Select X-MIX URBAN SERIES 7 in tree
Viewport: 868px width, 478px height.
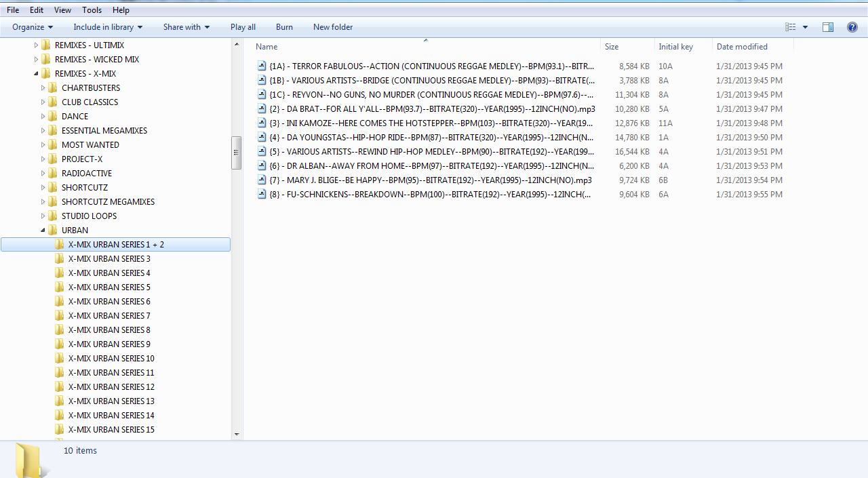point(108,316)
